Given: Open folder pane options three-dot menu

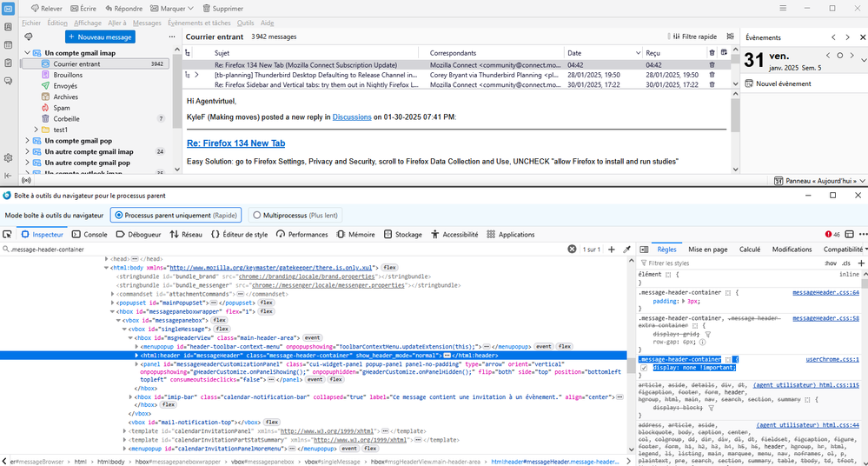Looking at the screenshot, I should point(172,37).
